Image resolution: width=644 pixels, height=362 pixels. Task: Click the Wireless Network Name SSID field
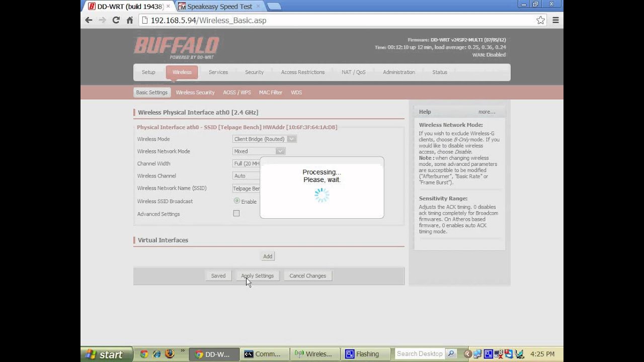(246, 189)
